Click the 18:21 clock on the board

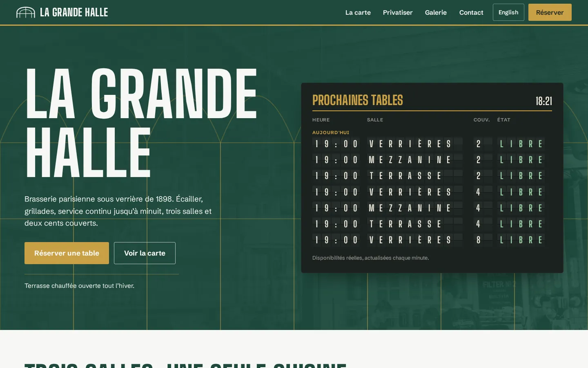click(543, 101)
